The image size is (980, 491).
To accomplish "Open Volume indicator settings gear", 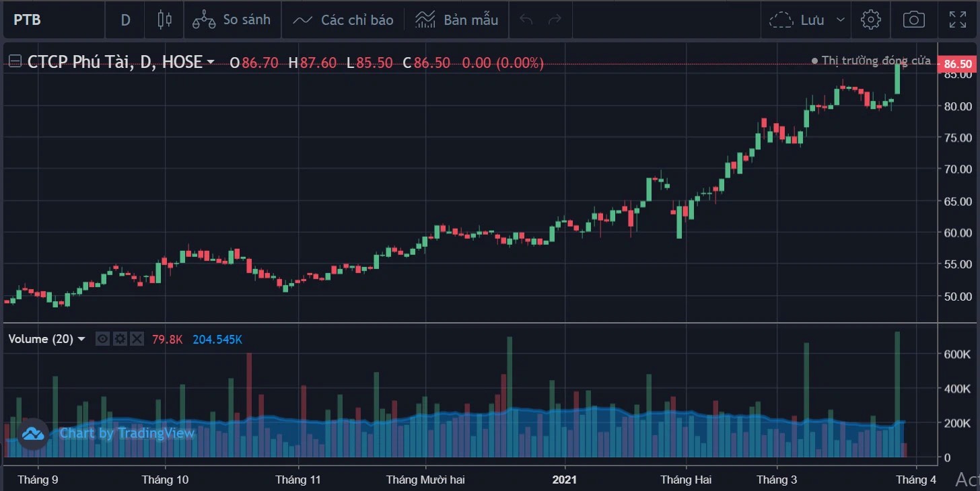I will [120, 339].
